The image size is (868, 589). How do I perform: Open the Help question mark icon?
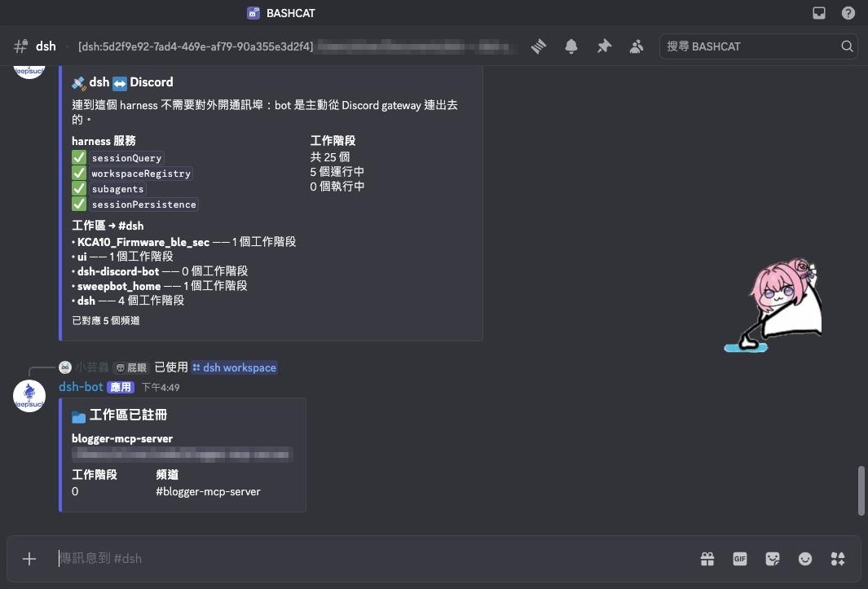(x=848, y=13)
